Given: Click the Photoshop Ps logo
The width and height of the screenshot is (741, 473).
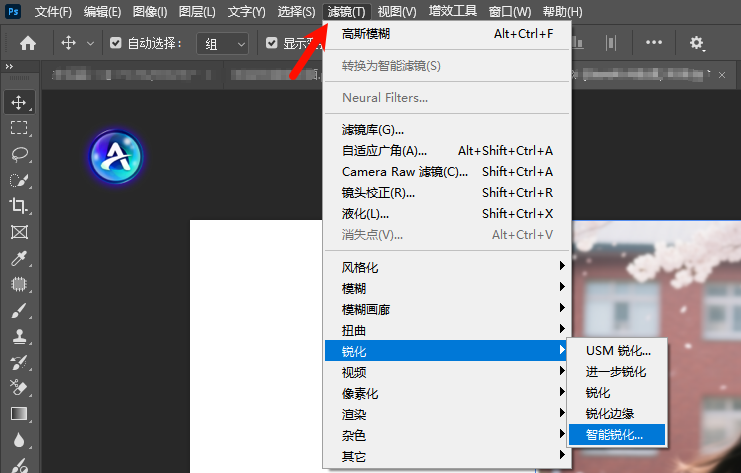Looking at the screenshot, I should pos(13,11).
